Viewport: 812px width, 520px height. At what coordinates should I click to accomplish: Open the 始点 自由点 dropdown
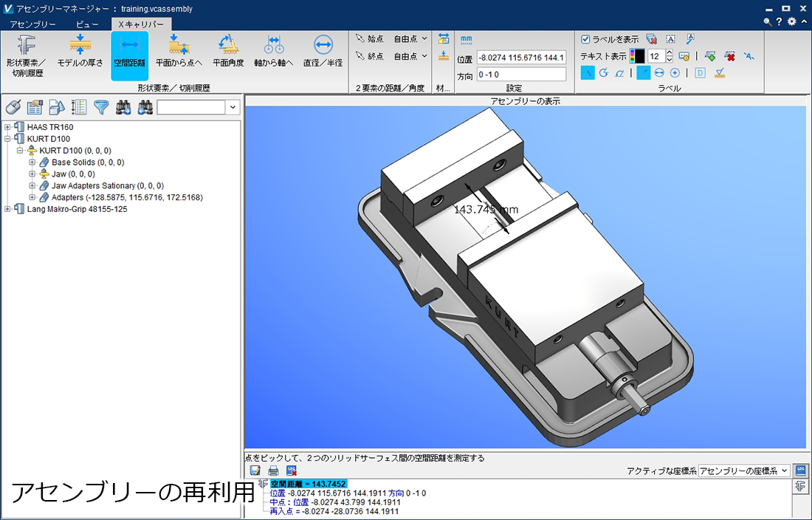[411, 39]
